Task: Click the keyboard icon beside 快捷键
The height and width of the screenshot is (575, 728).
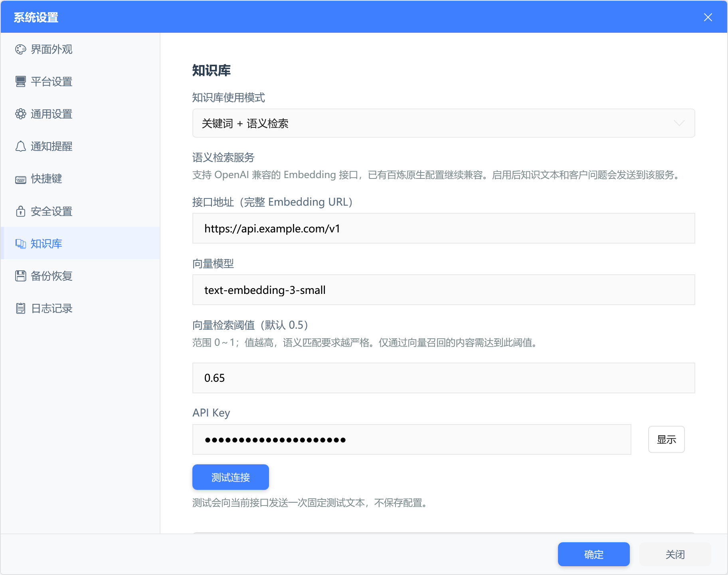Action: (x=20, y=179)
